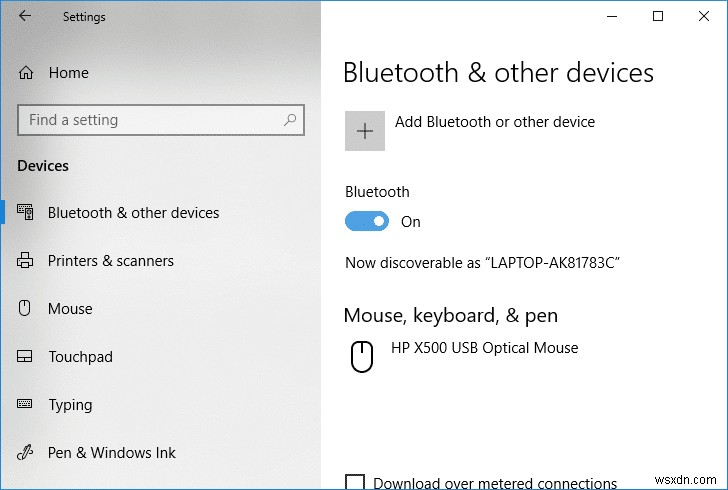Click the Typing keyboard icon
The height and width of the screenshot is (490, 728).
(26, 405)
